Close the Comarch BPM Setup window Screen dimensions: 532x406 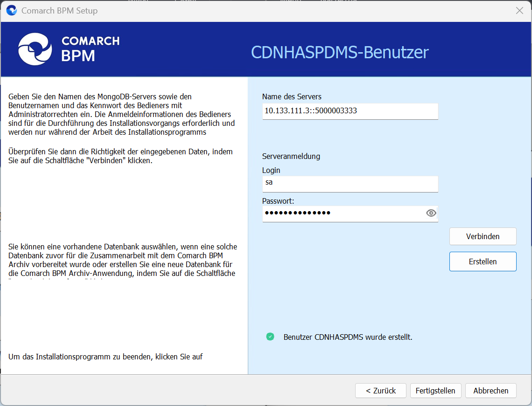(519, 11)
